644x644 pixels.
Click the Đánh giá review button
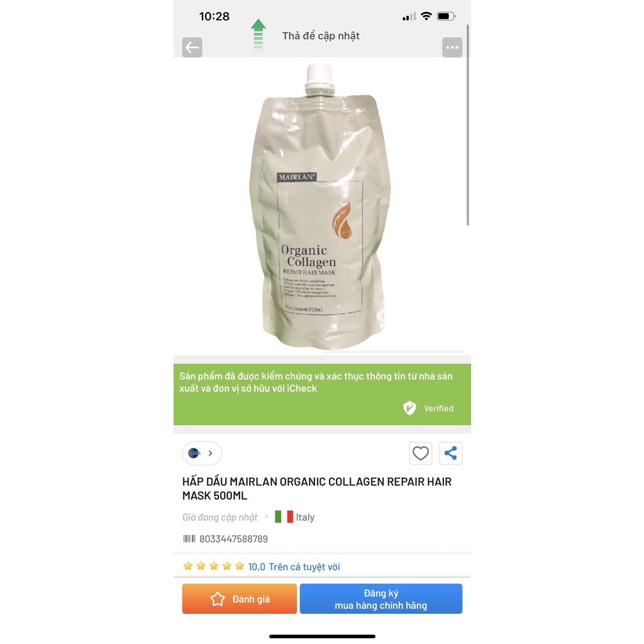(240, 599)
